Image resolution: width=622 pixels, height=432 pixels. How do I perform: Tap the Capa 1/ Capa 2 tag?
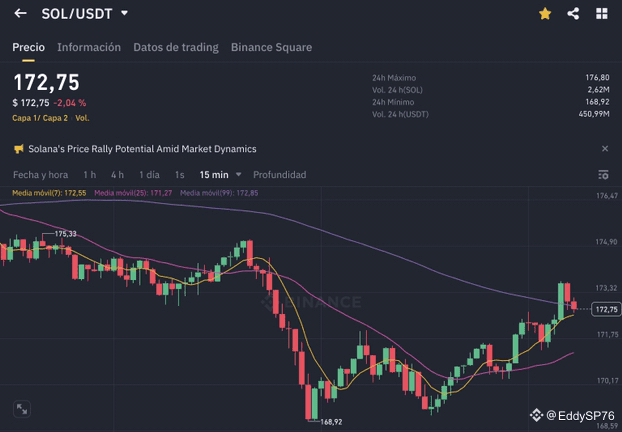pyautogui.click(x=40, y=118)
